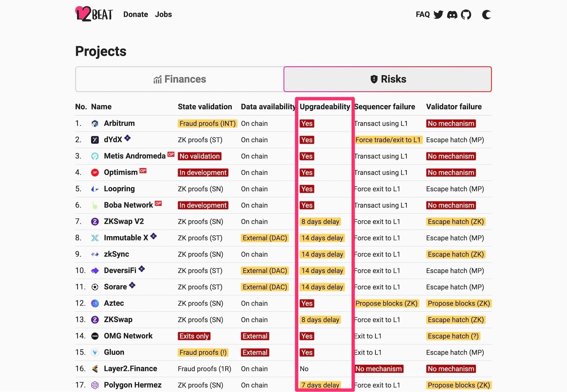Screen dimensions: 567x392
Task: Click the Upgradeability column header
Action: [x=325, y=107]
